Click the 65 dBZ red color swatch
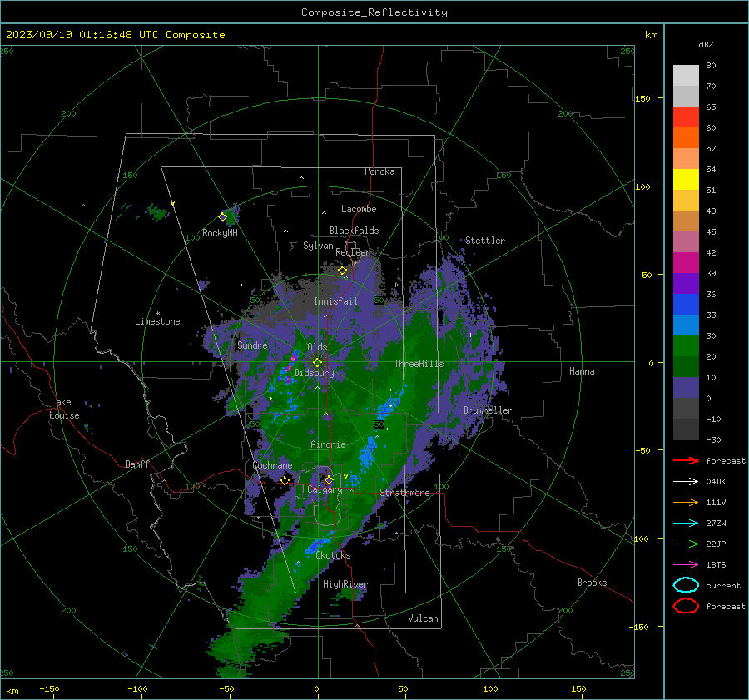This screenshot has width=749, height=700. tap(686, 117)
